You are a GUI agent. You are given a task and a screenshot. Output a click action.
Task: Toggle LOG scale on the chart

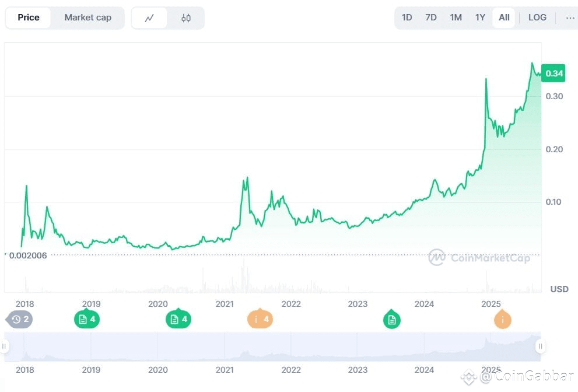click(x=537, y=17)
